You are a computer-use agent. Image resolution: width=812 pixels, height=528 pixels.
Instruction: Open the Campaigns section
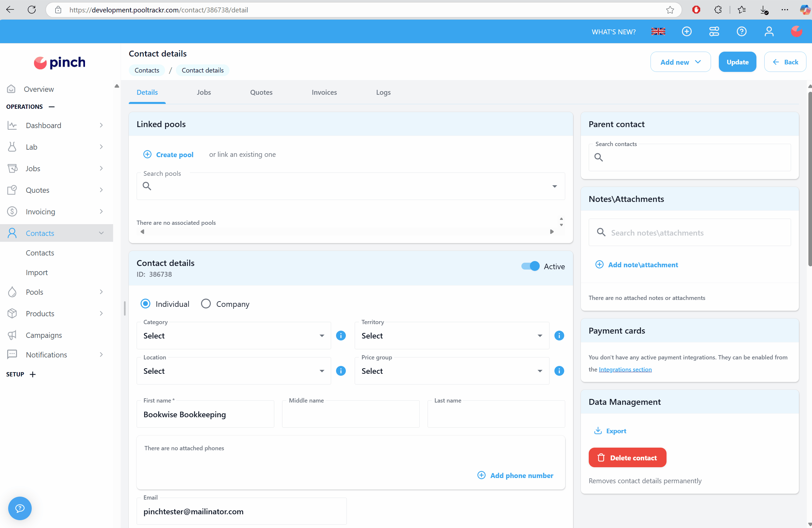[x=44, y=335]
